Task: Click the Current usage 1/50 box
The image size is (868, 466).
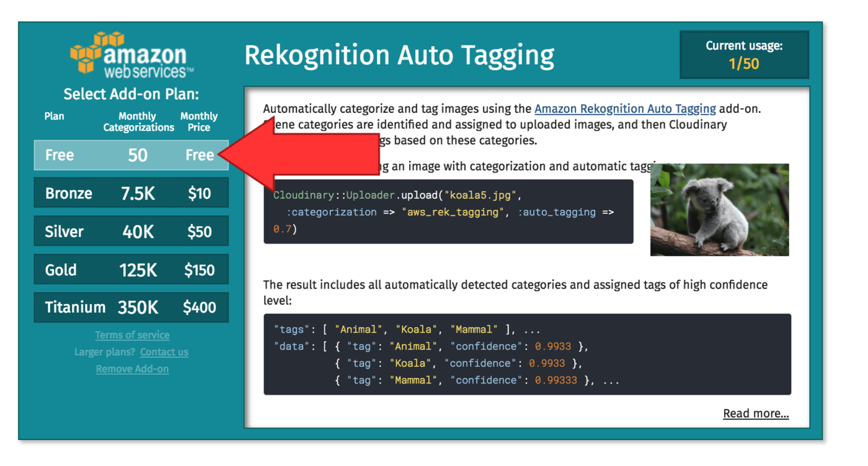Action: pos(744,55)
